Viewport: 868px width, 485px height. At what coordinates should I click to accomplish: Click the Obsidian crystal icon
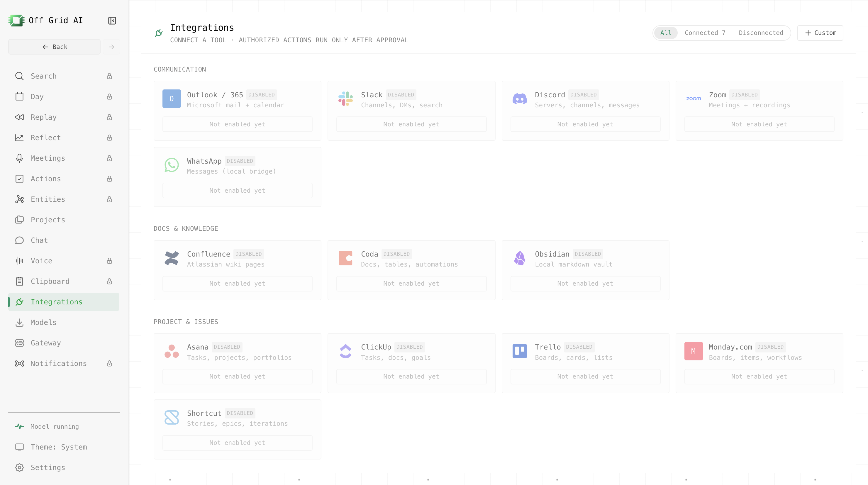click(520, 258)
